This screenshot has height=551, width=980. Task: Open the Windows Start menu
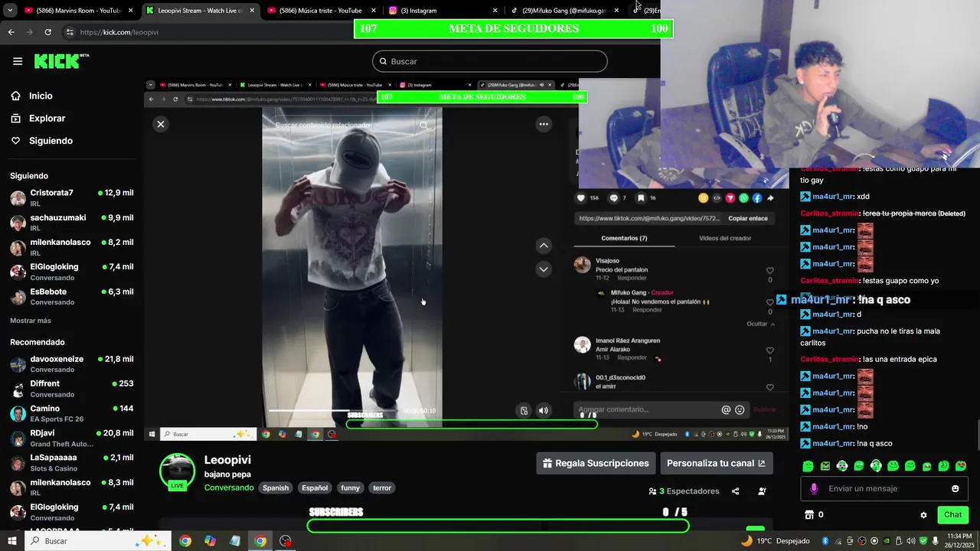point(12,541)
